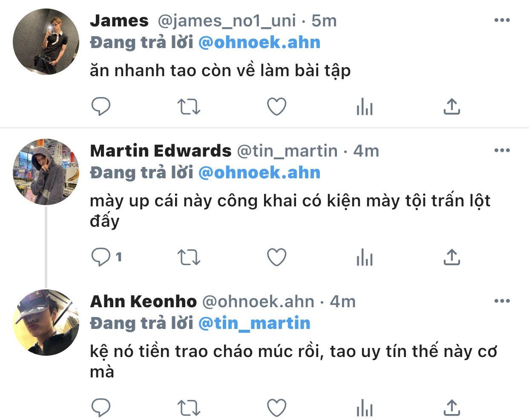This screenshot has height=420, width=529.
Task: Open more options for Martin Edwards's tweet
Action: [502, 150]
